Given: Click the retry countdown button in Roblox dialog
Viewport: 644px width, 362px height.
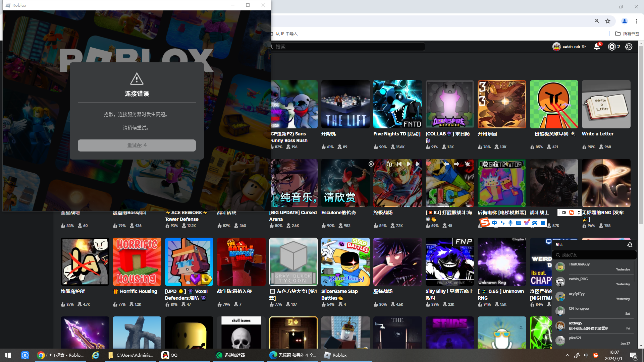Looking at the screenshot, I should pos(137,145).
